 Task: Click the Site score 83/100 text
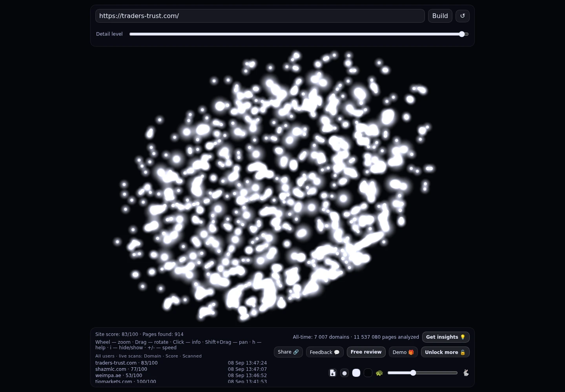pos(117,334)
